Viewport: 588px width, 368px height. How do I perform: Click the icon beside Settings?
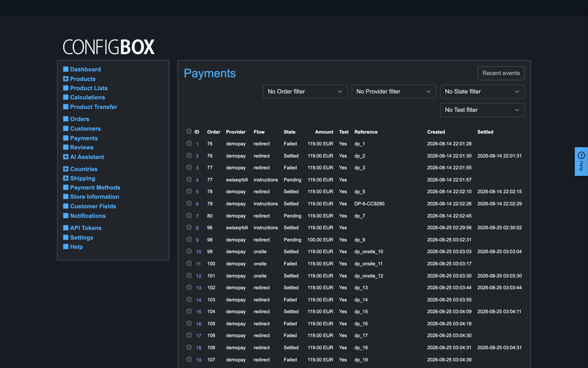coord(66,238)
